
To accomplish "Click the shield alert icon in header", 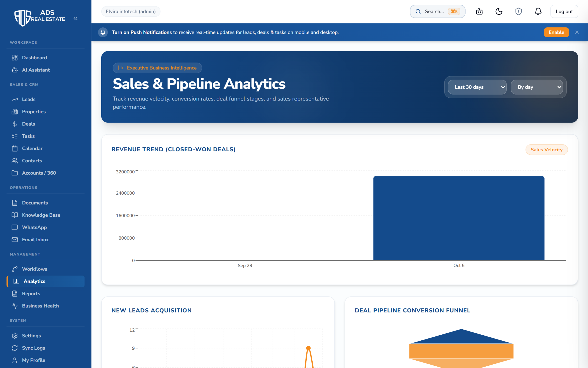I will (518, 11).
